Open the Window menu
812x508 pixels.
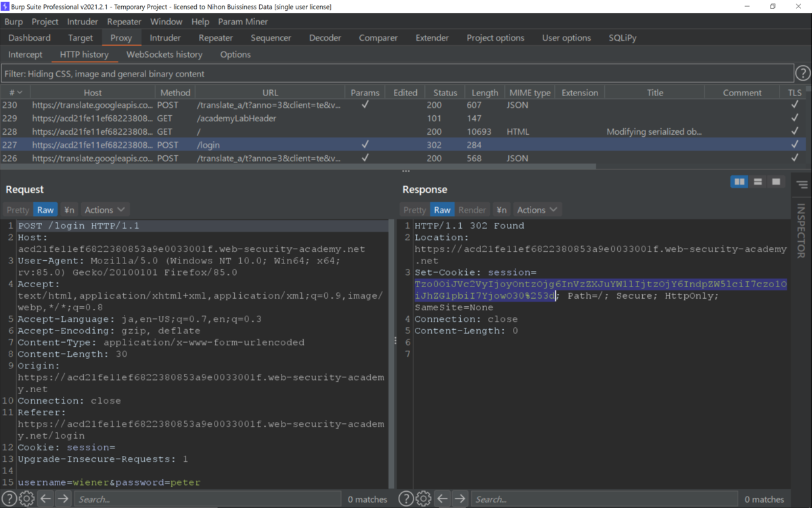tap(166, 22)
